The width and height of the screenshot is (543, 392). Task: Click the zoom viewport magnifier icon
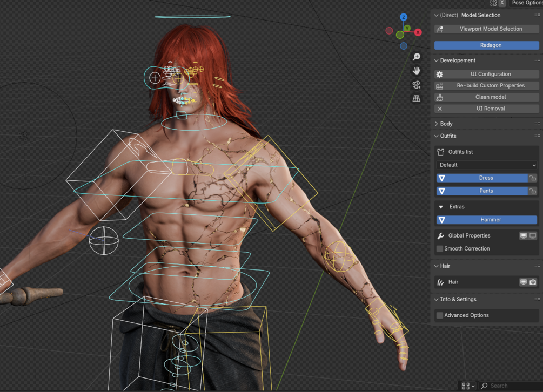[417, 57]
